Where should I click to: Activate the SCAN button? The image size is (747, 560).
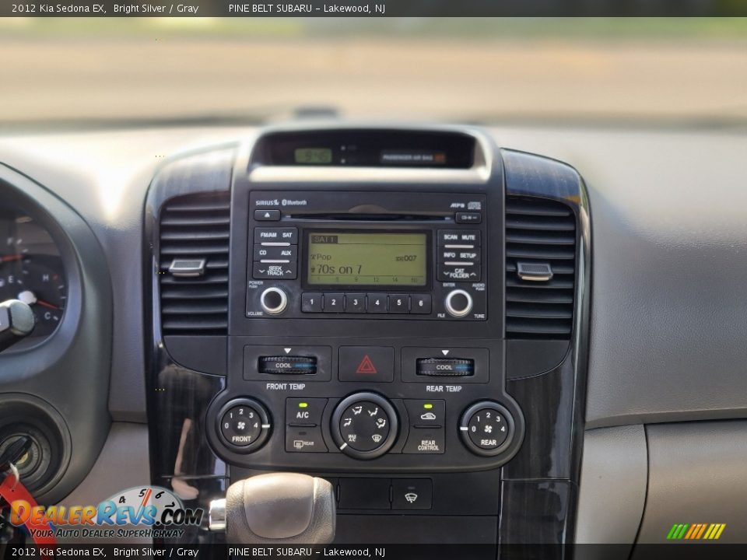pos(451,237)
